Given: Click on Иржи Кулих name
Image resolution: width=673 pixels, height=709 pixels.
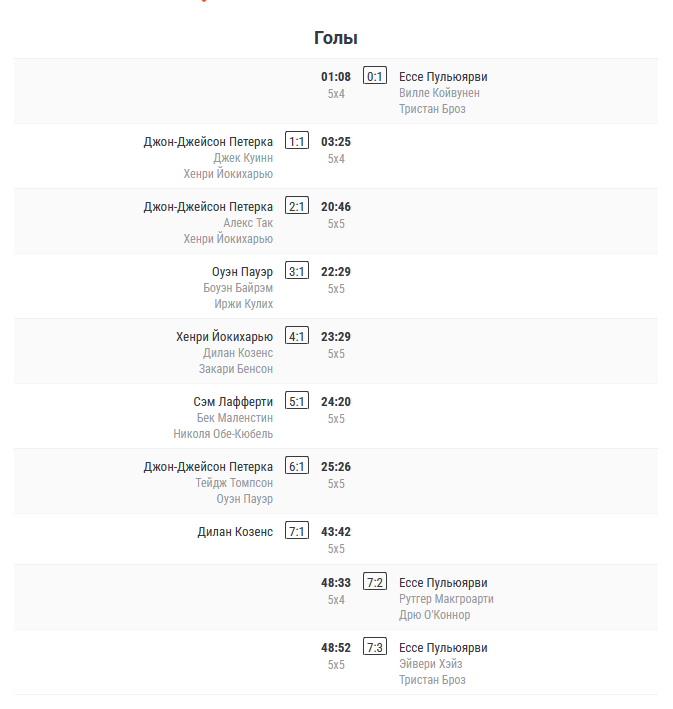Looking at the screenshot, I should (x=244, y=304).
